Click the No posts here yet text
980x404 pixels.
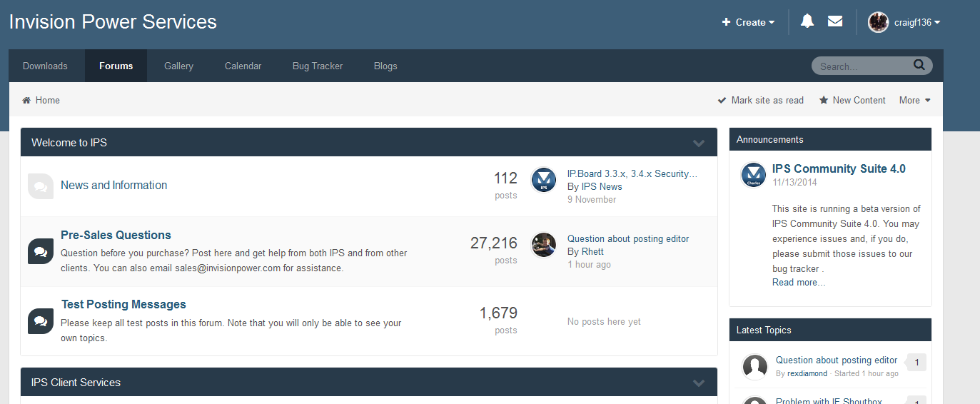coord(604,322)
